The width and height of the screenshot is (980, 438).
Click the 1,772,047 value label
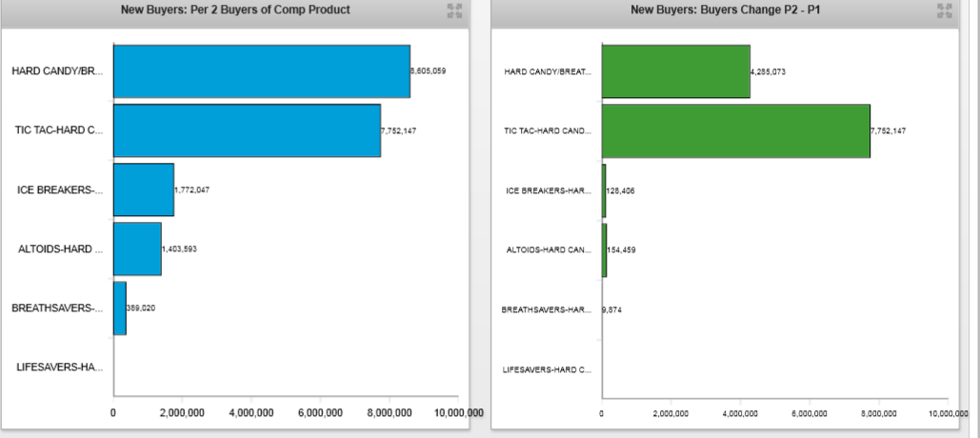point(192,189)
